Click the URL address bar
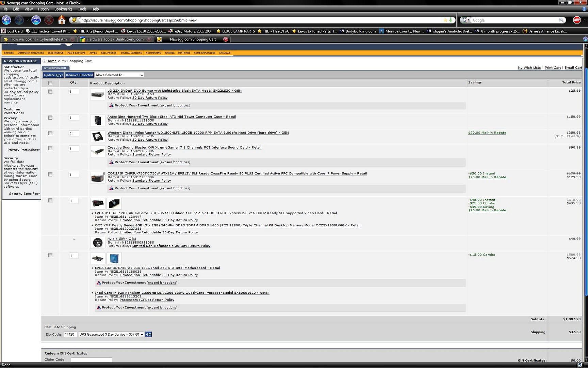Screen dimensions: 588x368 tap(261, 20)
